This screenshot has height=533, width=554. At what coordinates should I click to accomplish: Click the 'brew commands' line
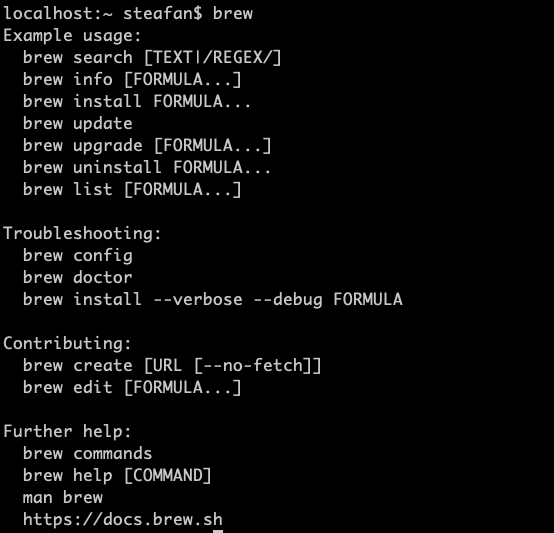coord(88,453)
